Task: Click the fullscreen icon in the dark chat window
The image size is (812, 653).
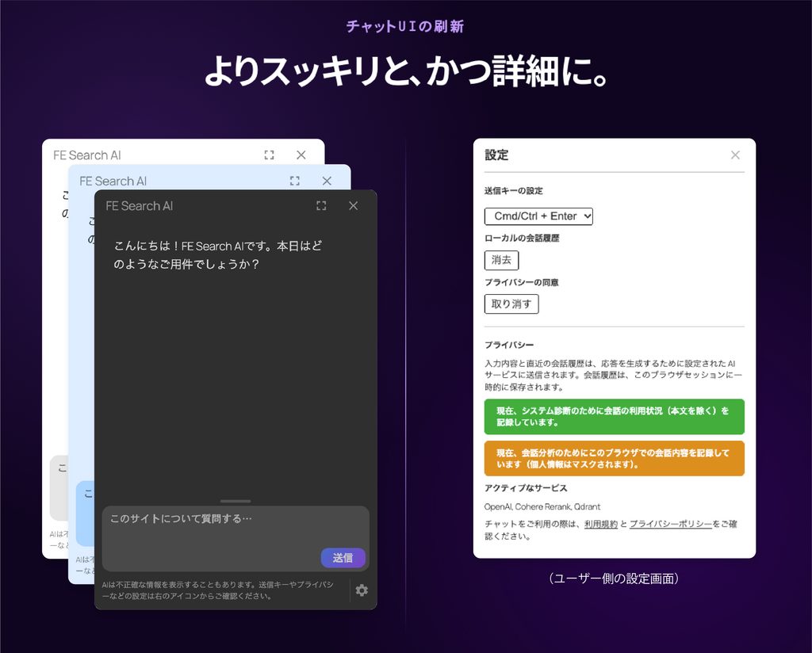Action: point(321,206)
